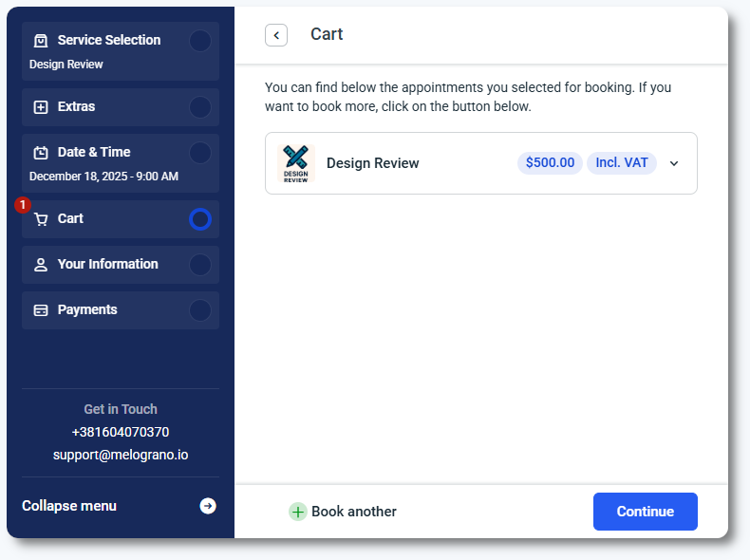Click the green plus icon near Book another
This screenshot has width=750, height=560.
pos(298,512)
